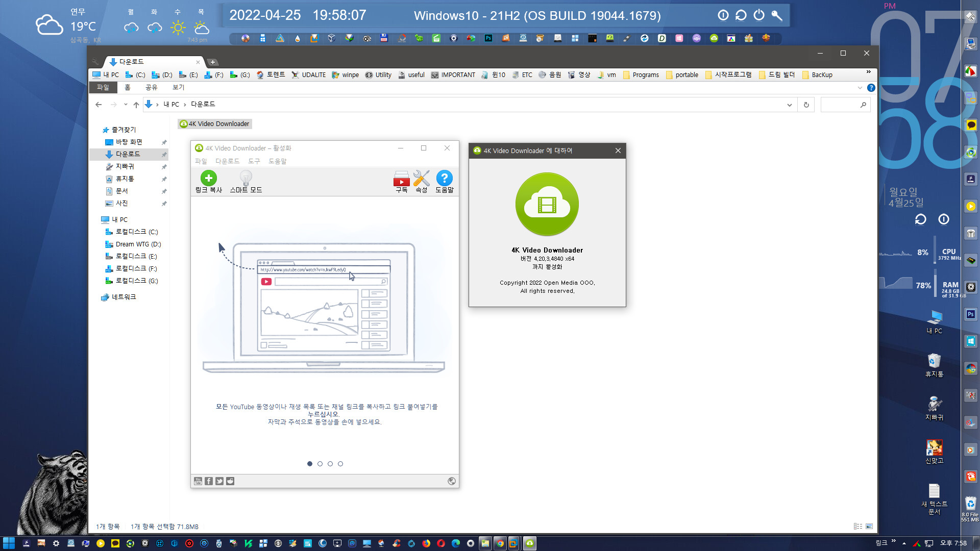Click the wrench icon in top widget bar

[777, 15]
